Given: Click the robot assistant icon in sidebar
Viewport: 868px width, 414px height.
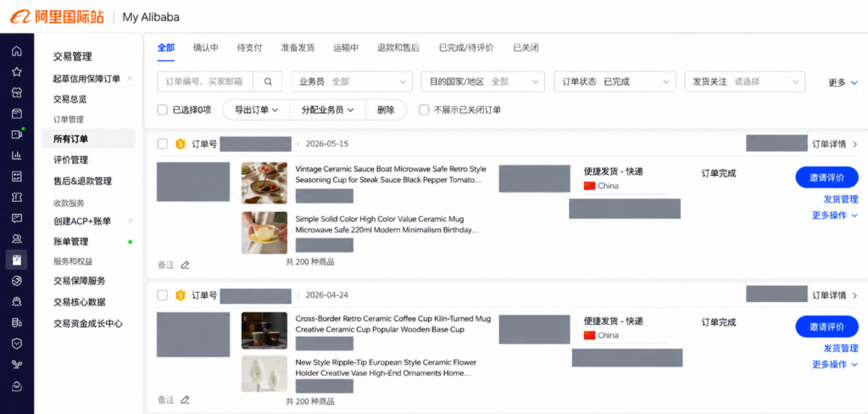Looking at the screenshot, I should click(x=17, y=301).
